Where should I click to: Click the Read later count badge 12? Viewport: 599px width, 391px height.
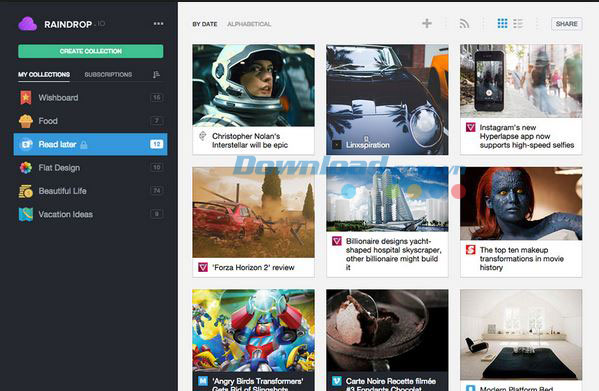coord(157,144)
